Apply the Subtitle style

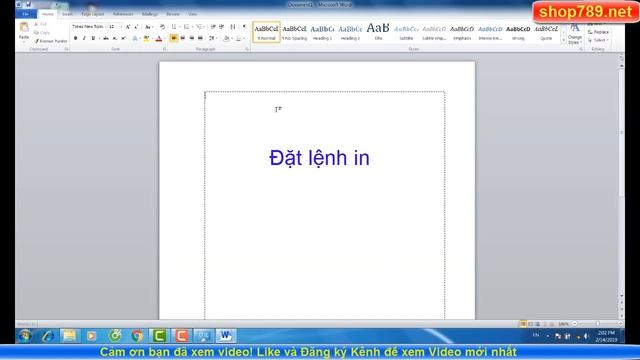[x=406, y=32]
